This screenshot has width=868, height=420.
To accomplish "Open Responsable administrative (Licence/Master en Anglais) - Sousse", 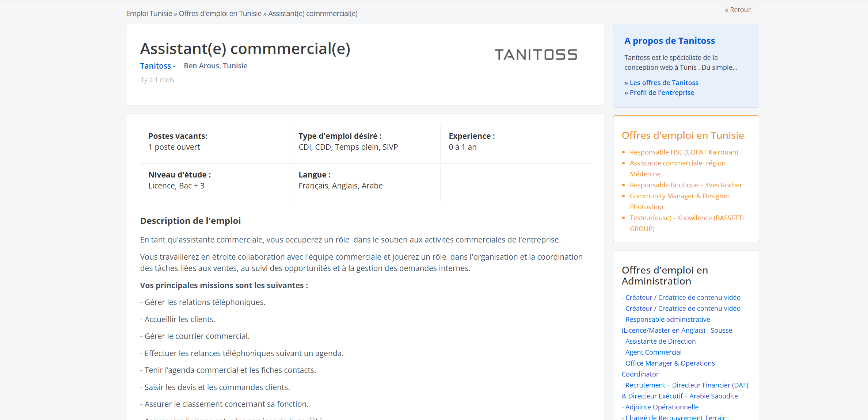I will click(x=677, y=325).
